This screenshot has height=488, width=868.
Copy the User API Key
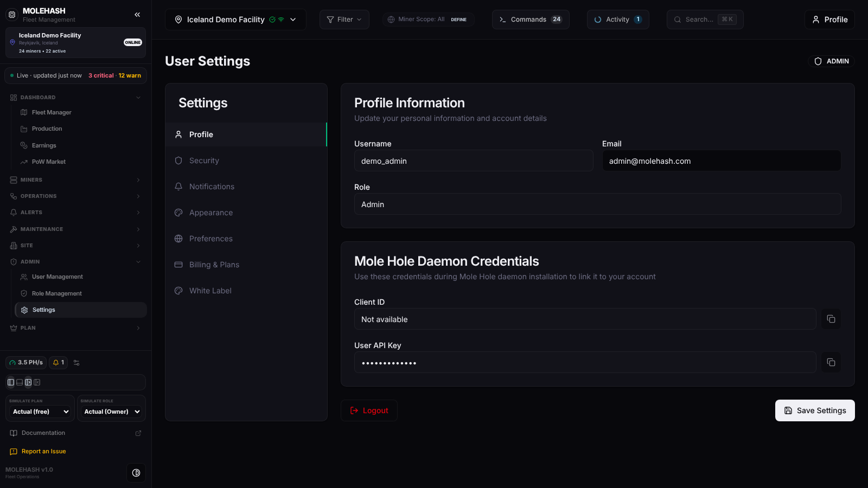coord(831,362)
